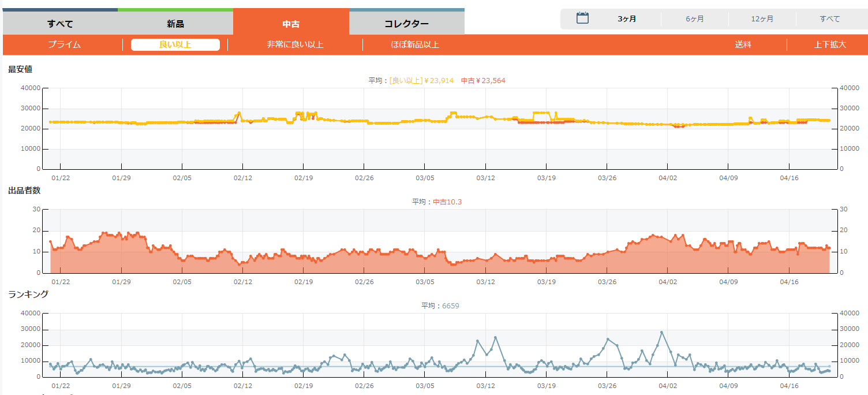
Task: Show all-time data with すべて range
Action: click(830, 19)
